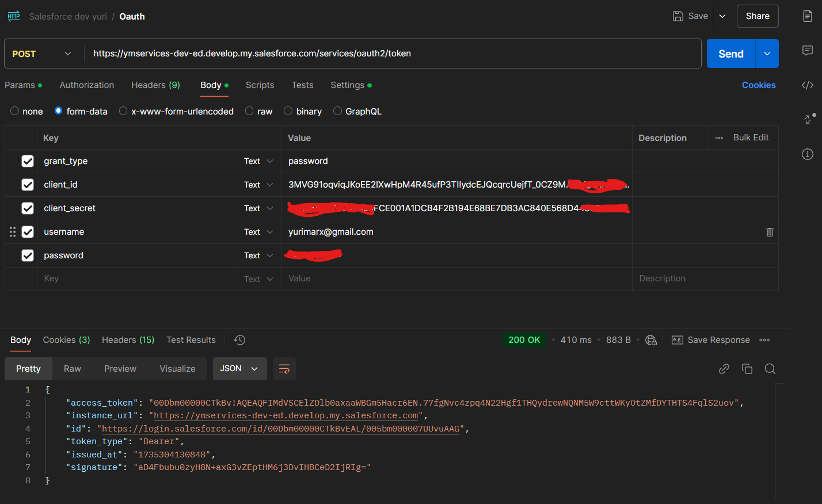Open the Cookies link

coord(759,85)
